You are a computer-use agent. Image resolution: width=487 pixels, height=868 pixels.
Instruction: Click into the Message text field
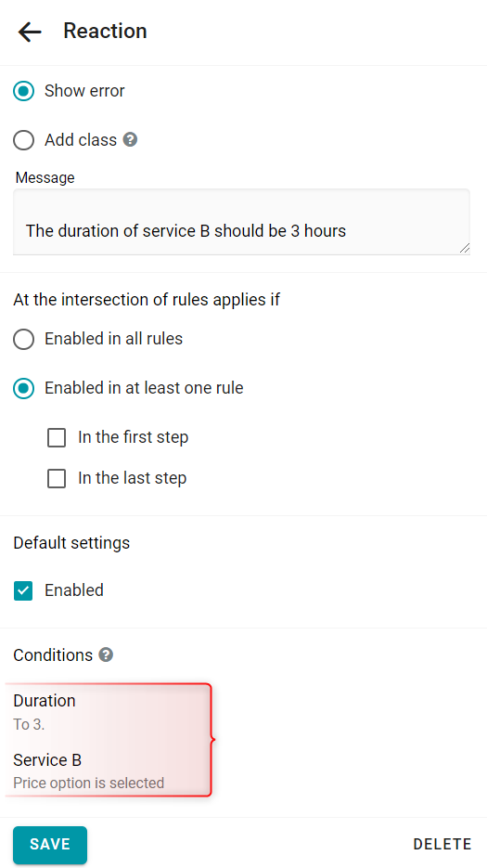click(x=241, y=222)
